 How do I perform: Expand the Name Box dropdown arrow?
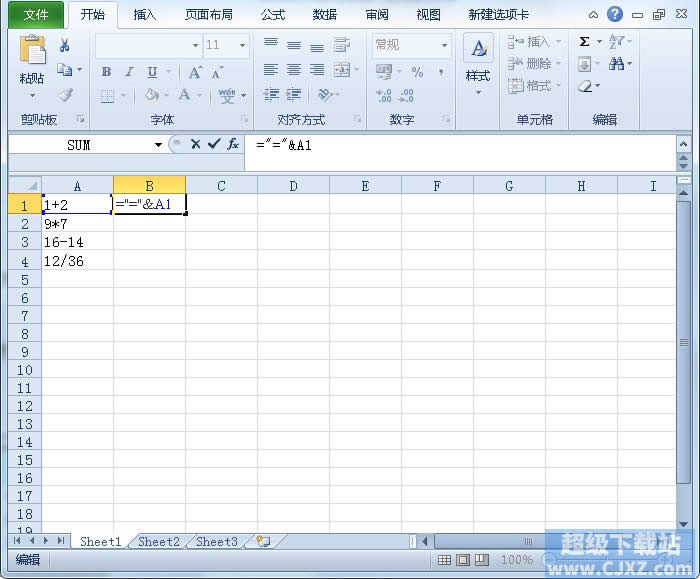tap(158, 145)
